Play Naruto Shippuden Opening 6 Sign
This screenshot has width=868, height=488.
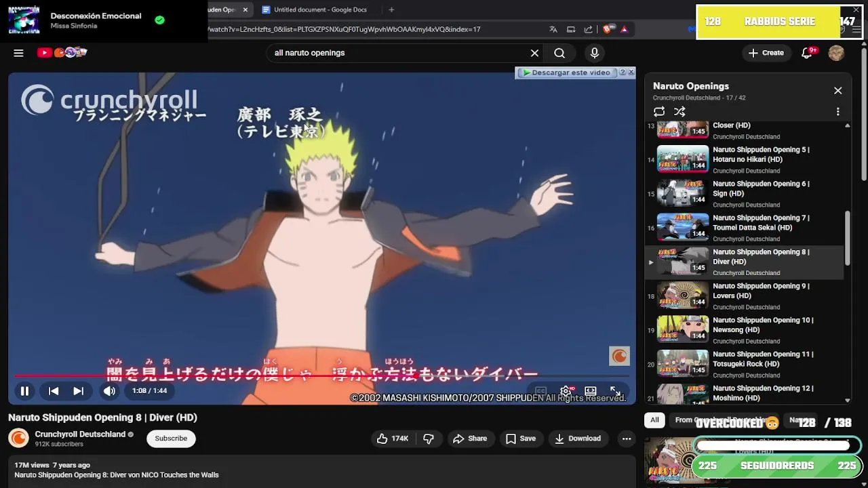(x=746, y=194)
